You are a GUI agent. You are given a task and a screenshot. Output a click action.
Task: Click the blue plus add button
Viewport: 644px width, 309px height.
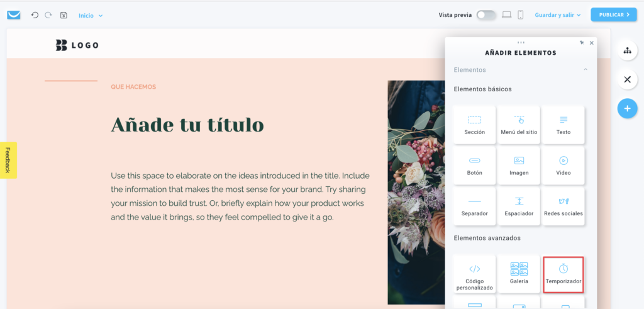pos(627,108)
